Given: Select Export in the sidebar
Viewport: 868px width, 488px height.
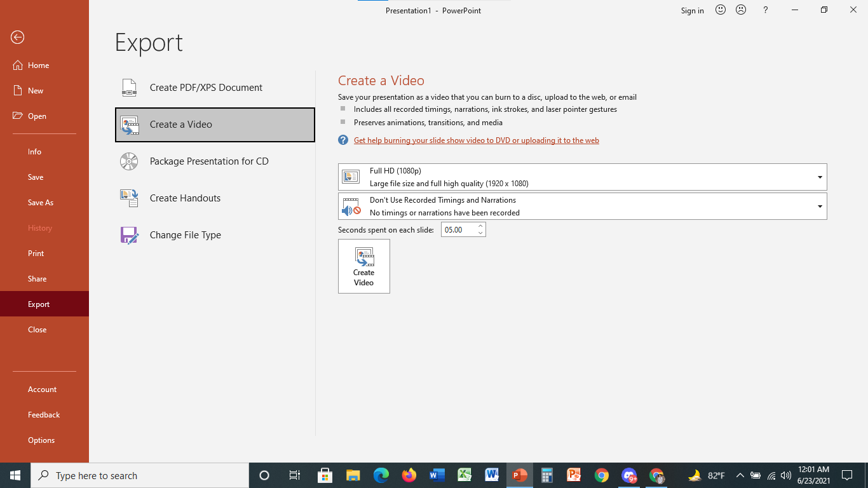Looking at the screenshot, I should tap(44, 304).
